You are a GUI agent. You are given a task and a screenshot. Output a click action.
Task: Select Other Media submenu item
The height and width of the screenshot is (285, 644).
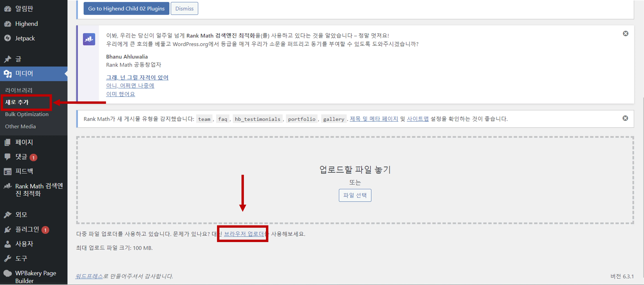(x=20, y=126)
